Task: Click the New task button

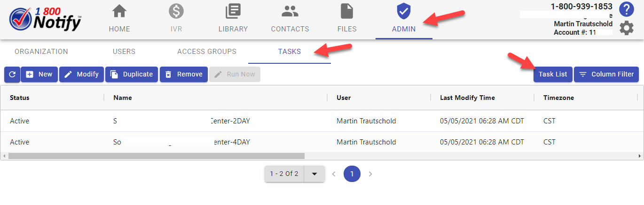Action: pos(39,75)
